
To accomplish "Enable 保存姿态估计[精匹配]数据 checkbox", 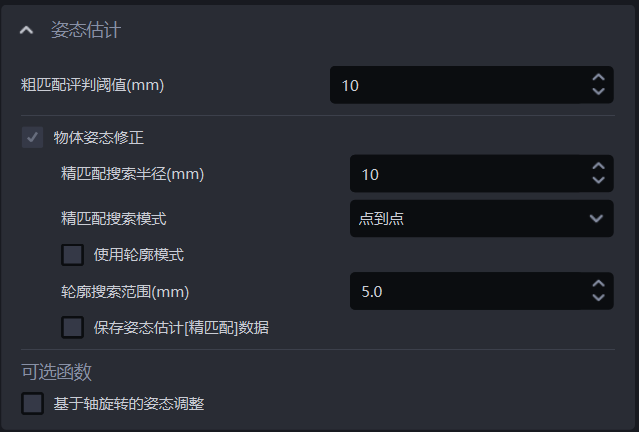I will (73, 327).
